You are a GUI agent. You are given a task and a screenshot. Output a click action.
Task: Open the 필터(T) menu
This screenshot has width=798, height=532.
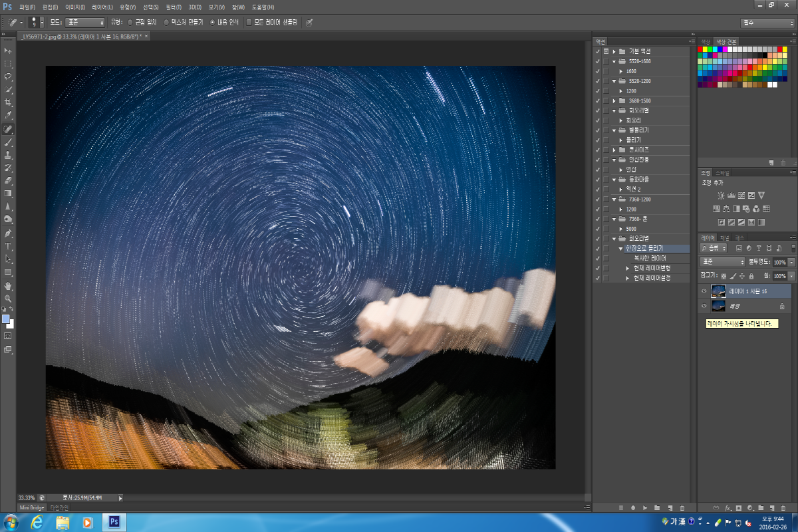[x=172, y=6]
